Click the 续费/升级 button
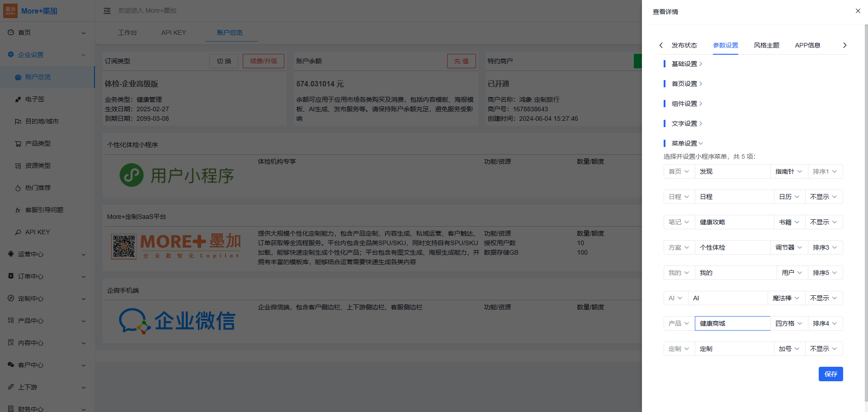 (x=263, y=61)
